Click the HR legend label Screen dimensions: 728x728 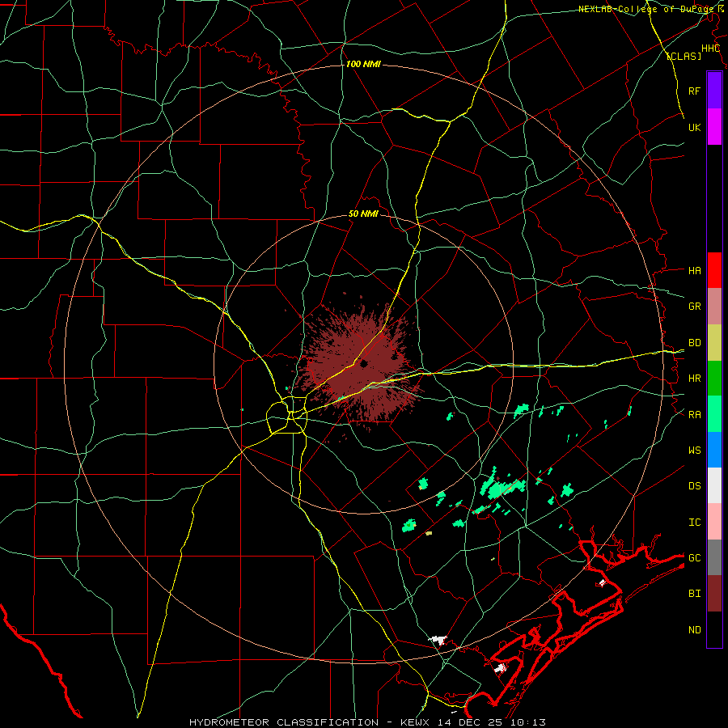coord(694,379)
